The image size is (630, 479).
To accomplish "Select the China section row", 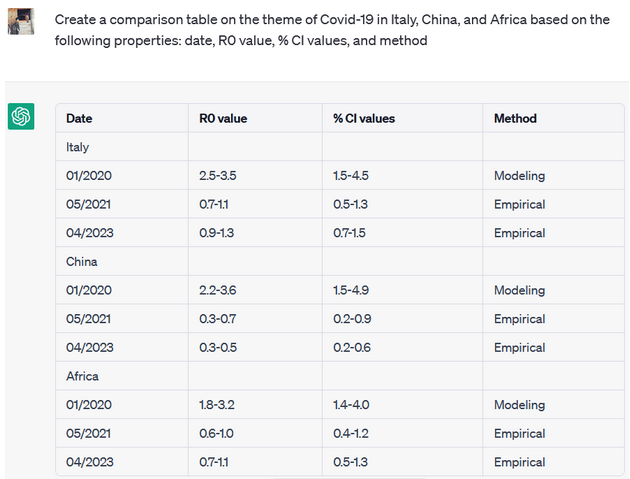I will [x=81, y=262].
